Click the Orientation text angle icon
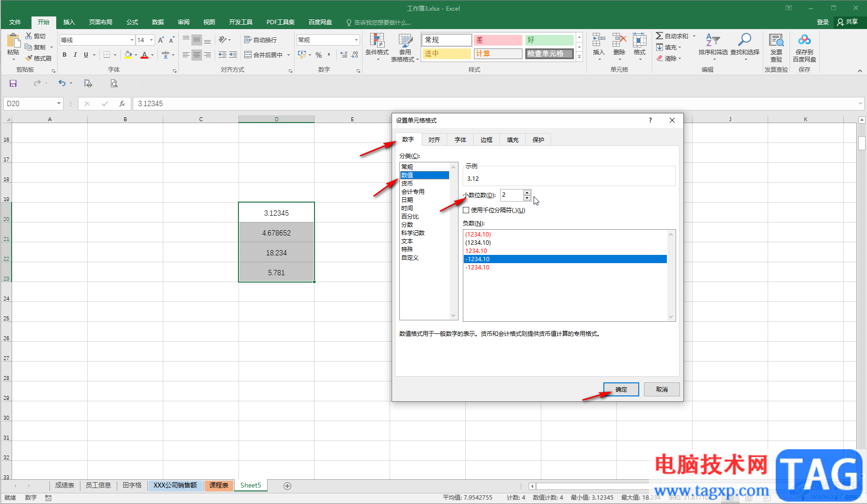The image size is (867, 504). (222, 40)
